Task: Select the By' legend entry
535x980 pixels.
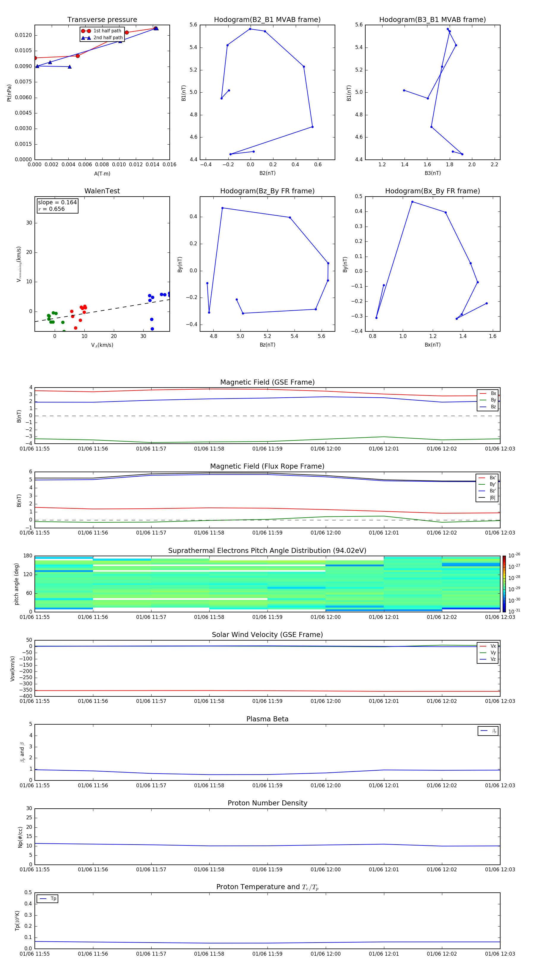Action: [487, 484]
